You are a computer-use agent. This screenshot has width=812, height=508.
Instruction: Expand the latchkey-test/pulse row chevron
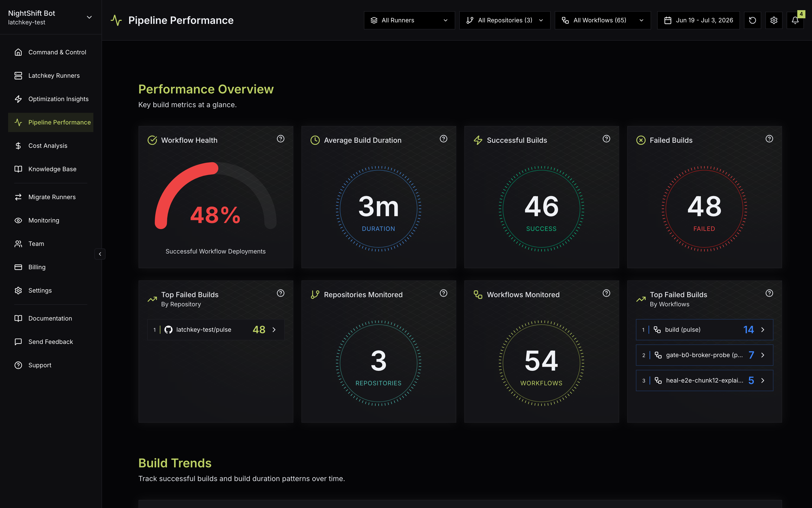pos(274,330)
